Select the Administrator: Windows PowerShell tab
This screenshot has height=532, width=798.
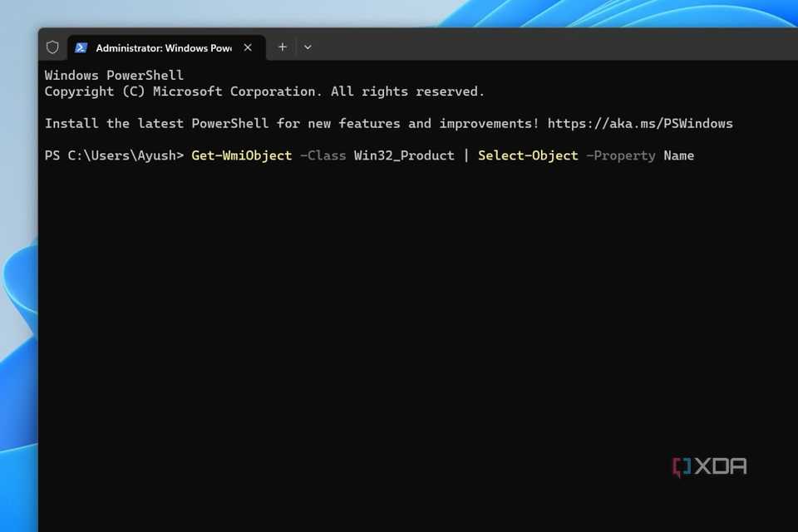coord(166,48)
